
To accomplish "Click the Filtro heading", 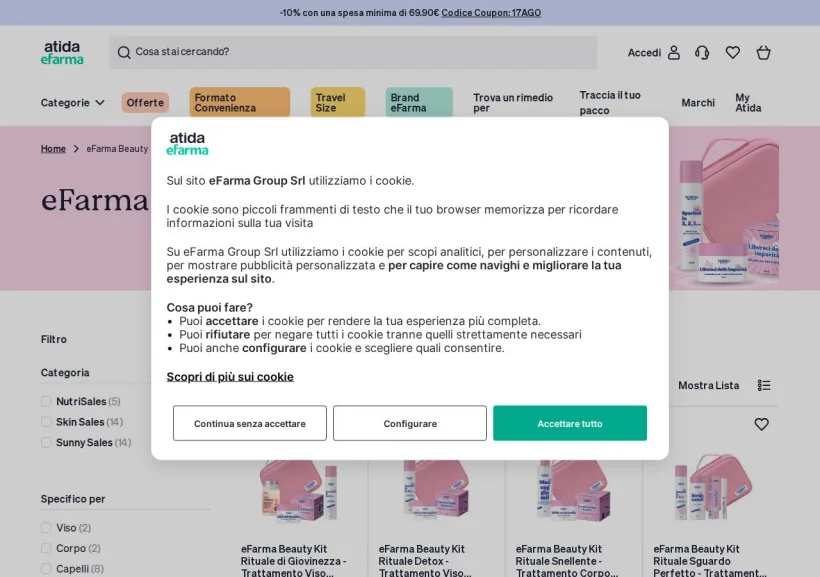I will point(54,339).
